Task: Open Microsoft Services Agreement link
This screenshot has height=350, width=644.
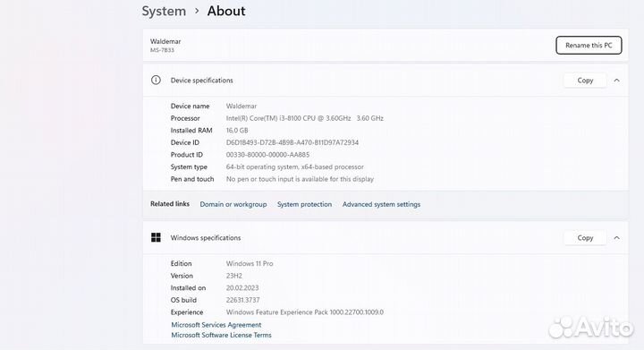Action: click(216, 325)
